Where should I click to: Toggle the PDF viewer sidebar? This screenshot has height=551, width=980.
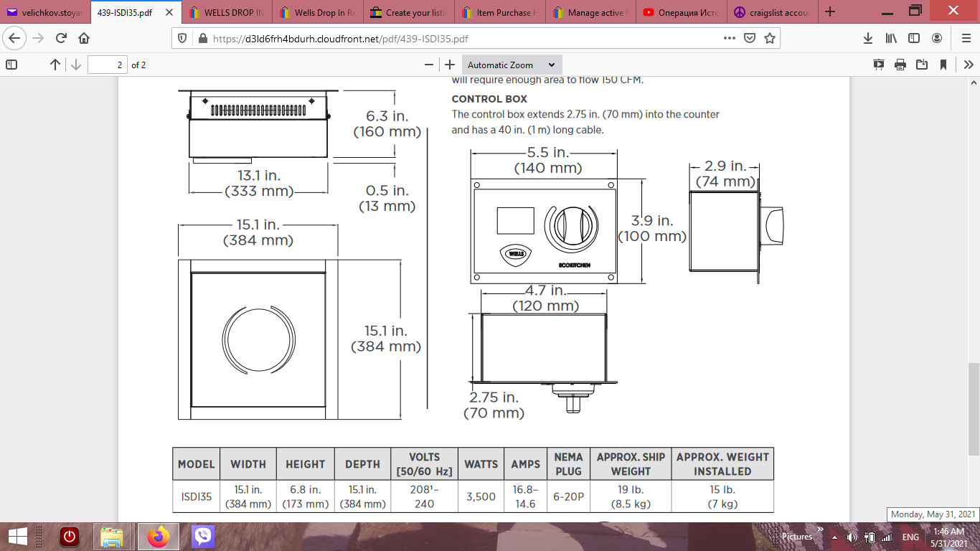[x=11, y=65]
